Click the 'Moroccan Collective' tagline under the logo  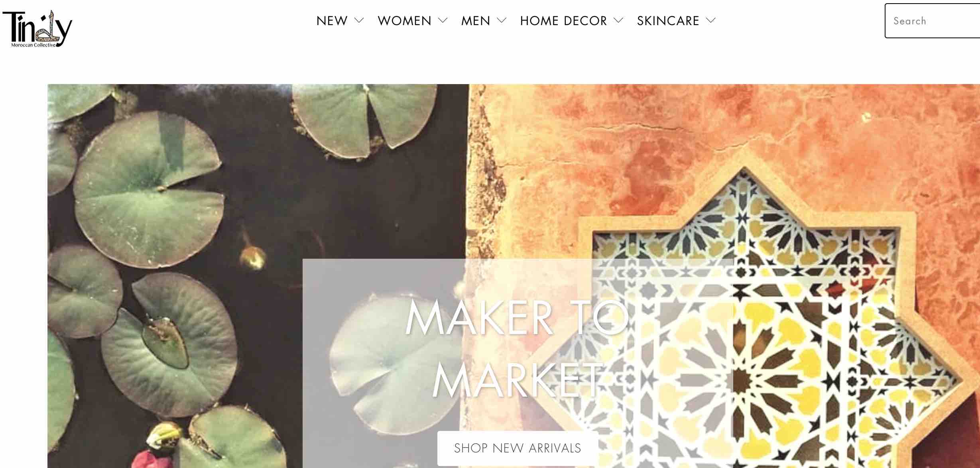click(x=33, y=45)
